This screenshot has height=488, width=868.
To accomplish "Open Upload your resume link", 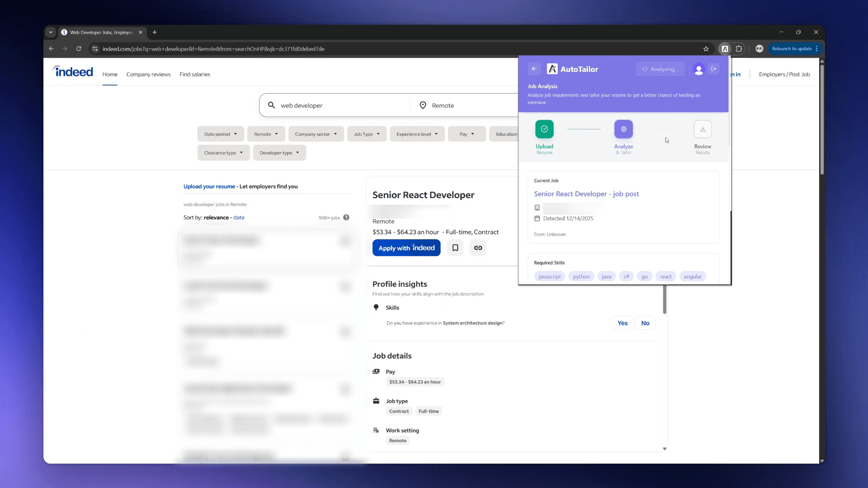I will pyautogui.click(x=209, y=186).
